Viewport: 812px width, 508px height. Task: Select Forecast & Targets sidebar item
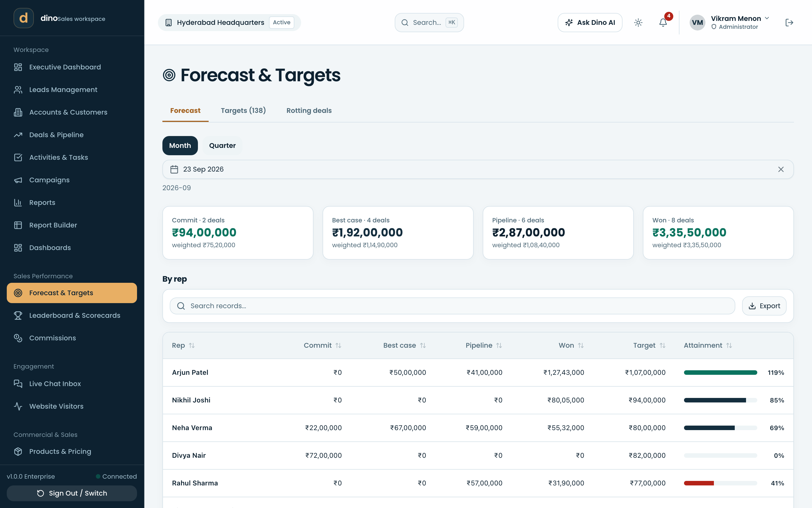pos(72,293)
